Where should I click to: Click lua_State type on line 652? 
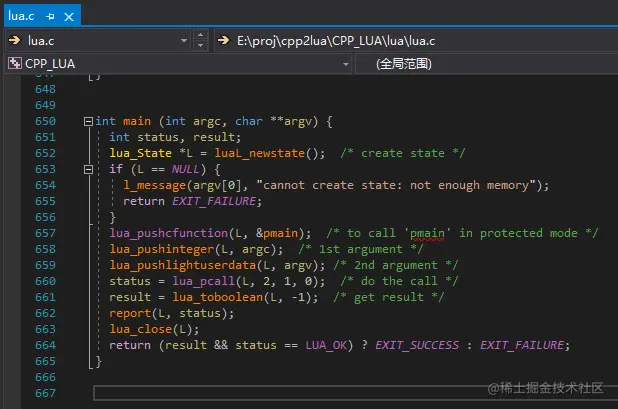pos(141,153)
